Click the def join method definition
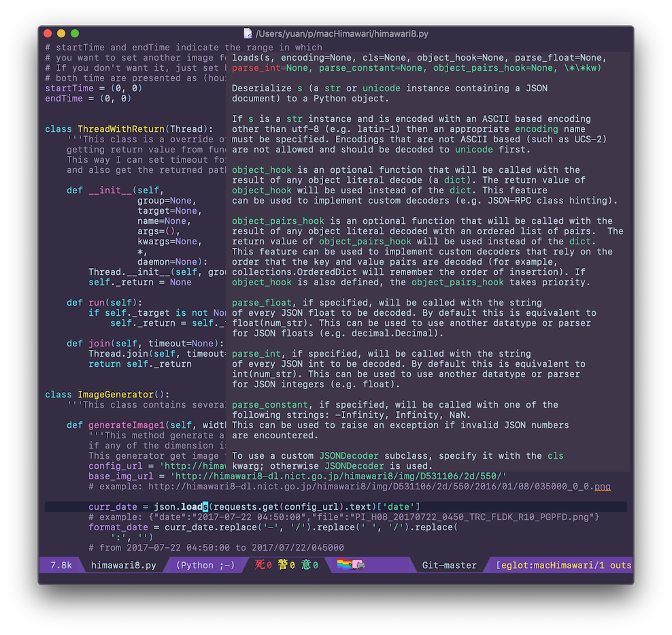 (x=146, y=344)
